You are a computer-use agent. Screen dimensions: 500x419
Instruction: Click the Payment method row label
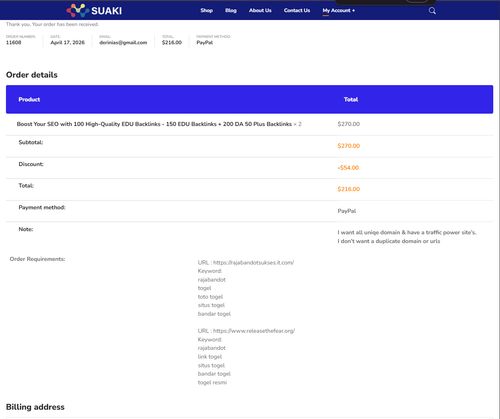(42, 207)
